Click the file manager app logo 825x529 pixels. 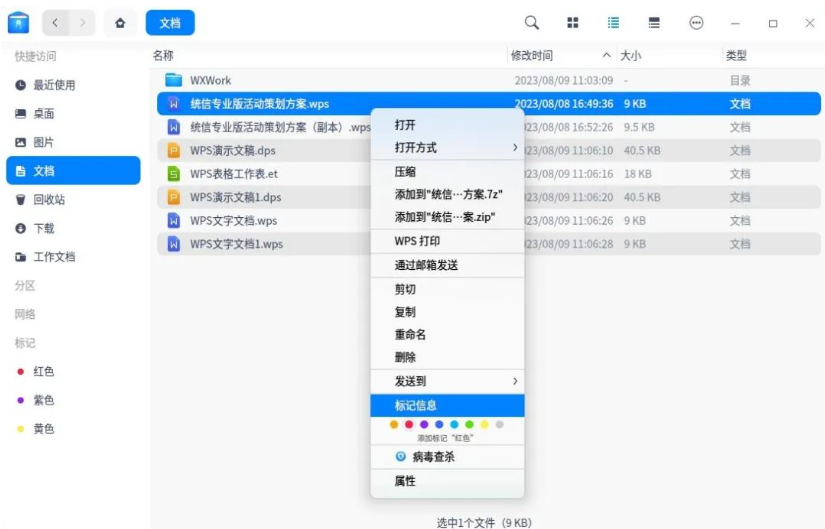18,22
